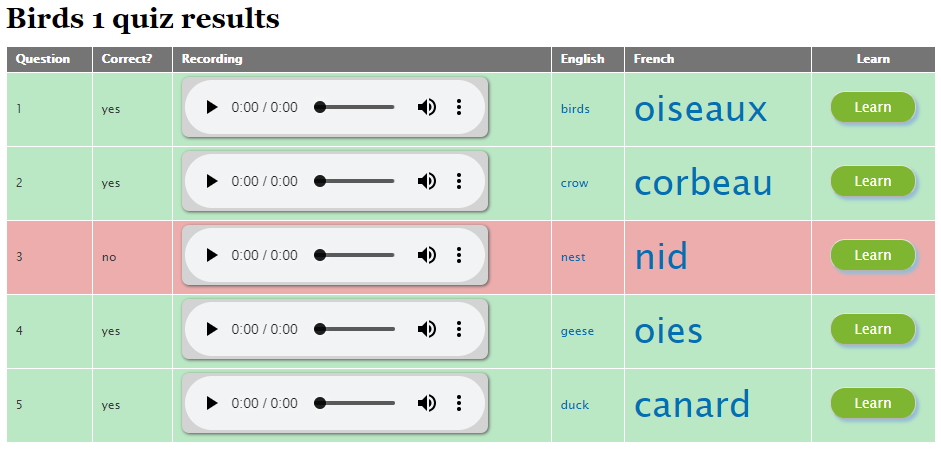Viewport: 941px width, 449px height.
Task: Click the seek slider of the crow recording
Action: tap(356, 181)
